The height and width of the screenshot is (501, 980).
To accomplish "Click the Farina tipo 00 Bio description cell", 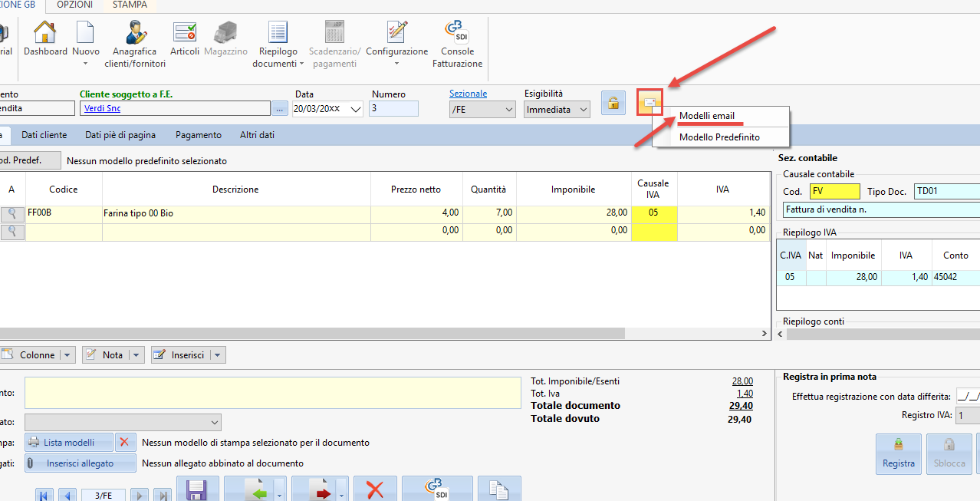I will coord(236,213).
